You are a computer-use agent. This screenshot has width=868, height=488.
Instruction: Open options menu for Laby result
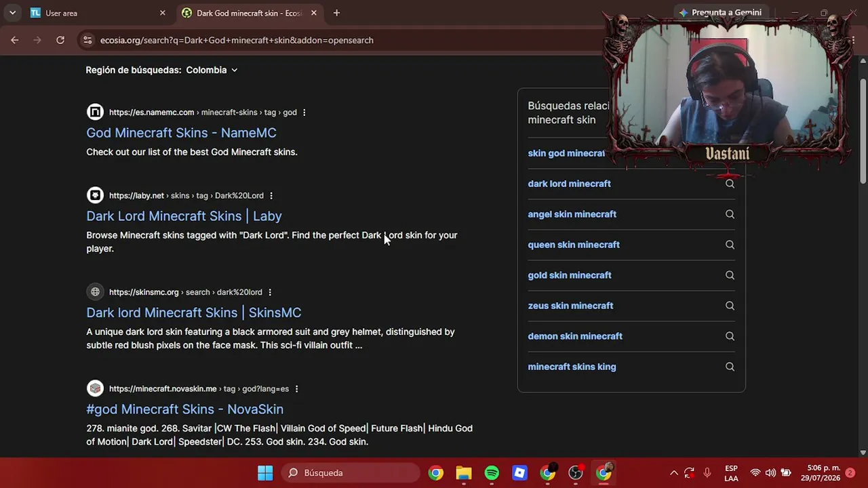click(x=271, y=196)
